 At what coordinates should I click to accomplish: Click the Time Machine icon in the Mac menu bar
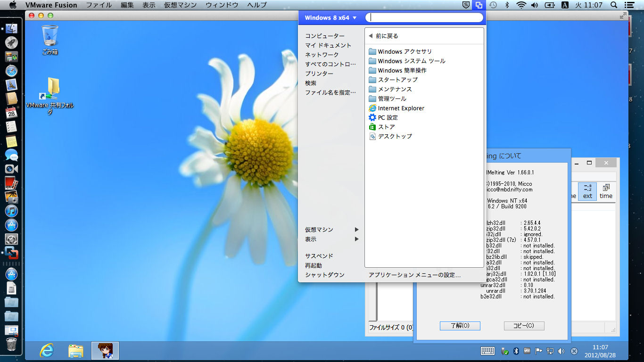coord(493,5)
